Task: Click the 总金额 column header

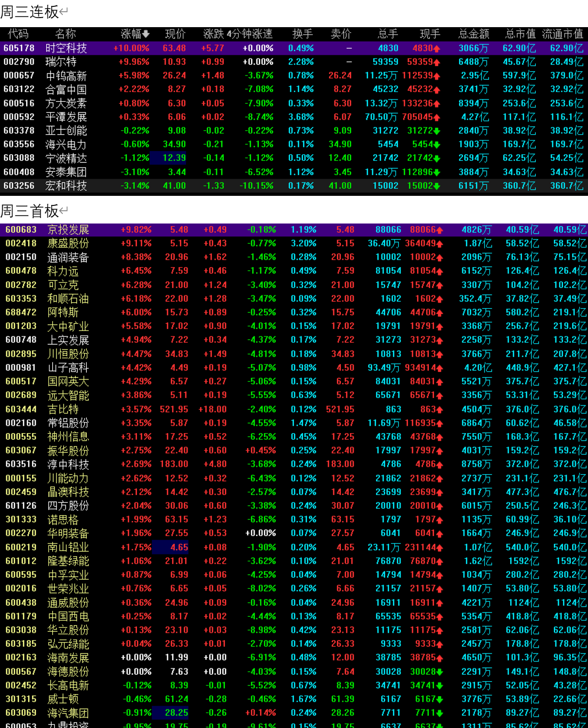Action: 473,34
